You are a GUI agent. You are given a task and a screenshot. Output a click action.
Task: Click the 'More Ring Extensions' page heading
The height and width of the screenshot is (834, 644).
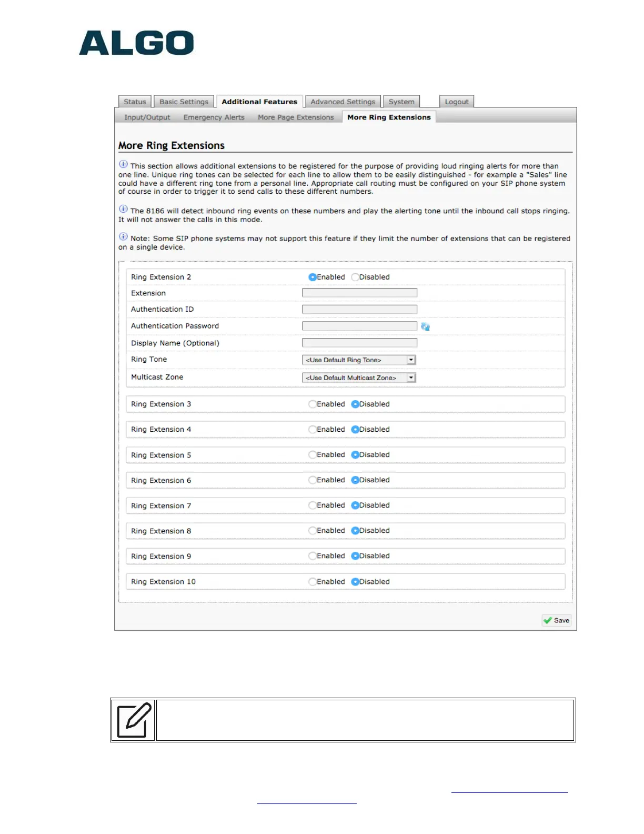172,145
